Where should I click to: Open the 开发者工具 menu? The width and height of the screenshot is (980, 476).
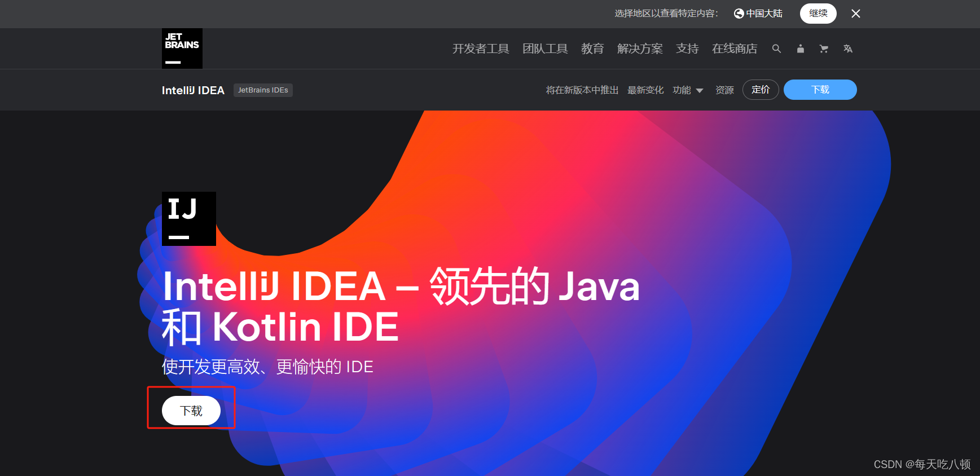pos(481,49)
